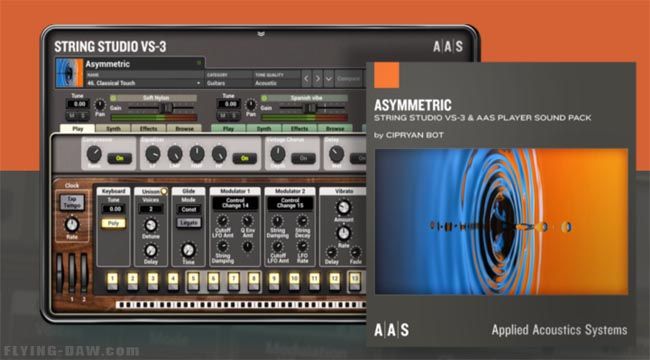650x360 pixels.
Task: Go to next preset with right arrow
Action: [x=318, y=78]
